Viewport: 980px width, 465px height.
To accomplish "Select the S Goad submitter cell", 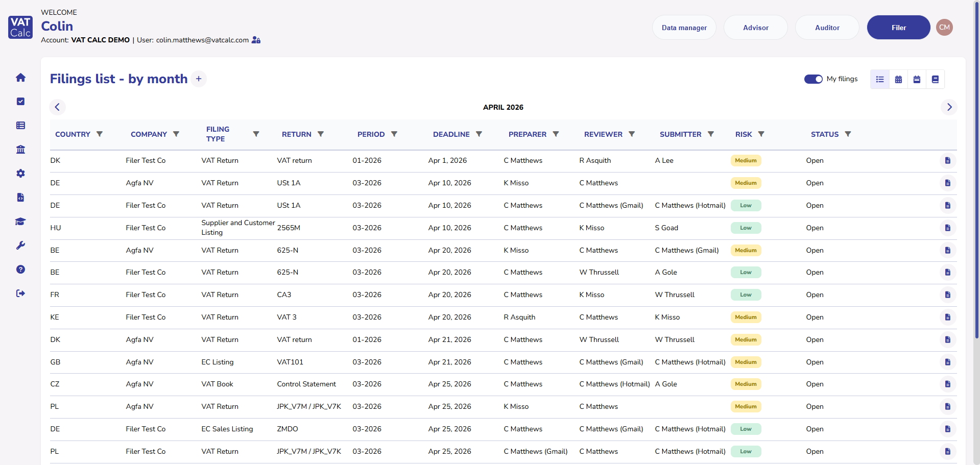I will [666, 228].
